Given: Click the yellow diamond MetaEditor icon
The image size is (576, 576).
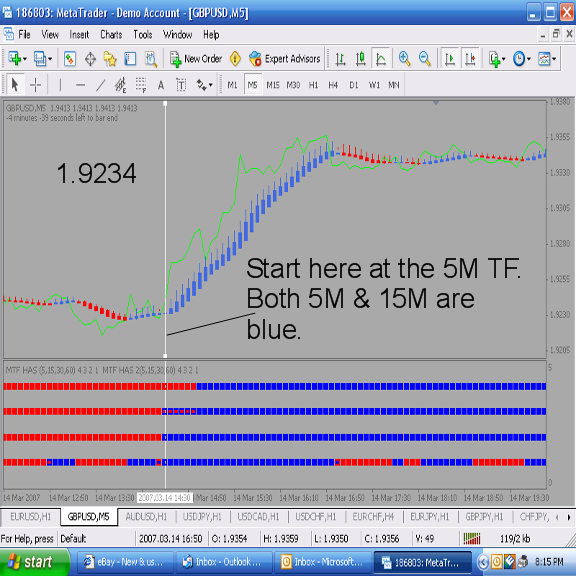Looking at the screenshot, I should [235, 59].
